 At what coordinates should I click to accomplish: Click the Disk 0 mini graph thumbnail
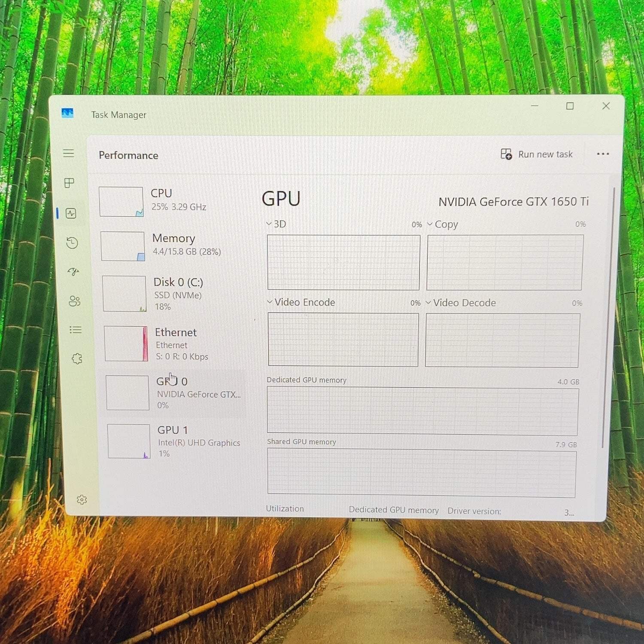coord(125,294)
